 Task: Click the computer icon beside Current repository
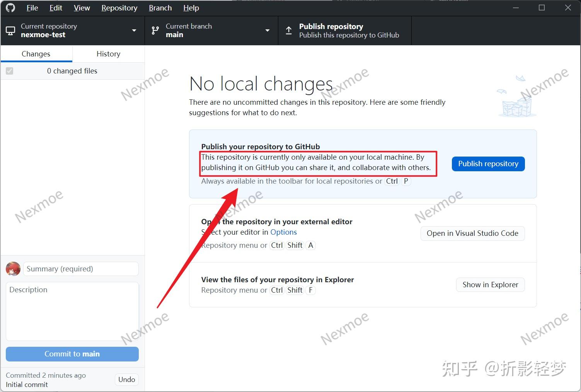(x=10, y=31)
